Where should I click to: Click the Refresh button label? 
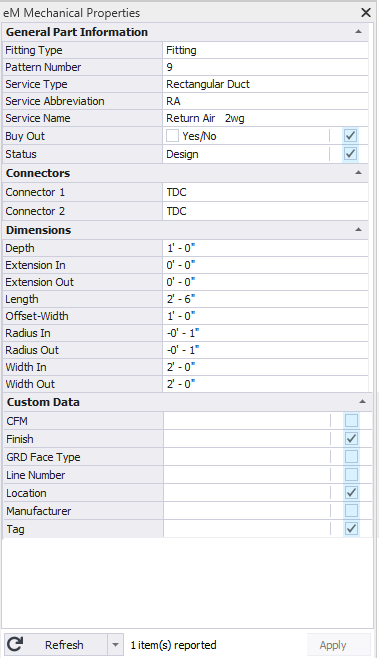point(64,645)
